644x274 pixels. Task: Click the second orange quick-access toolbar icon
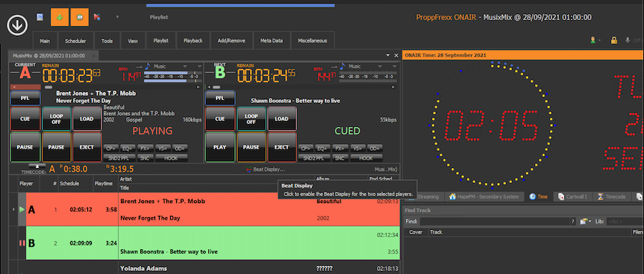click(79, 17)
